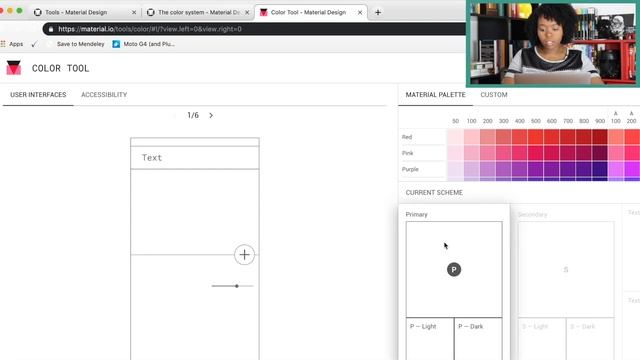640x360 pixels.
Task: Click the 1/6 page indicator
Action: click(x=193, y=116)
